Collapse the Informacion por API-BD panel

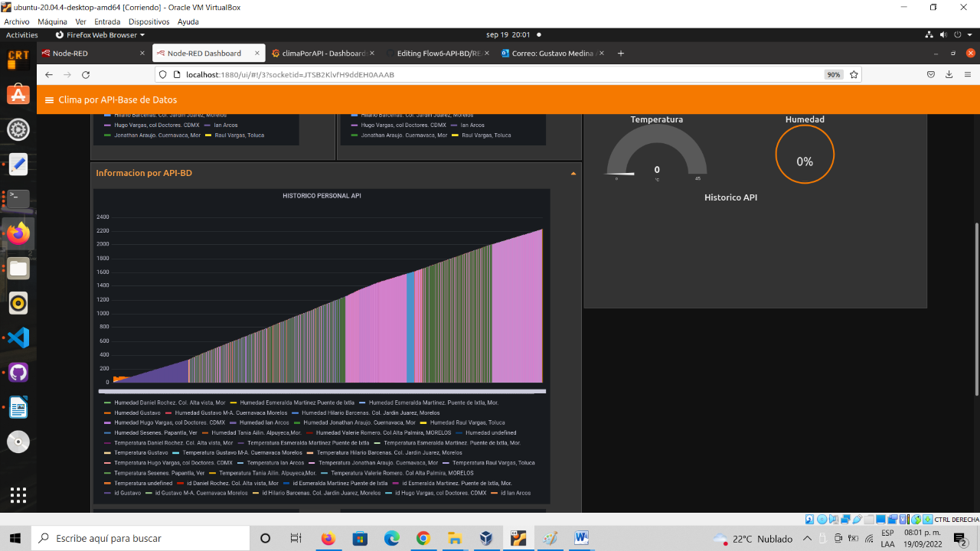point(573,173)
